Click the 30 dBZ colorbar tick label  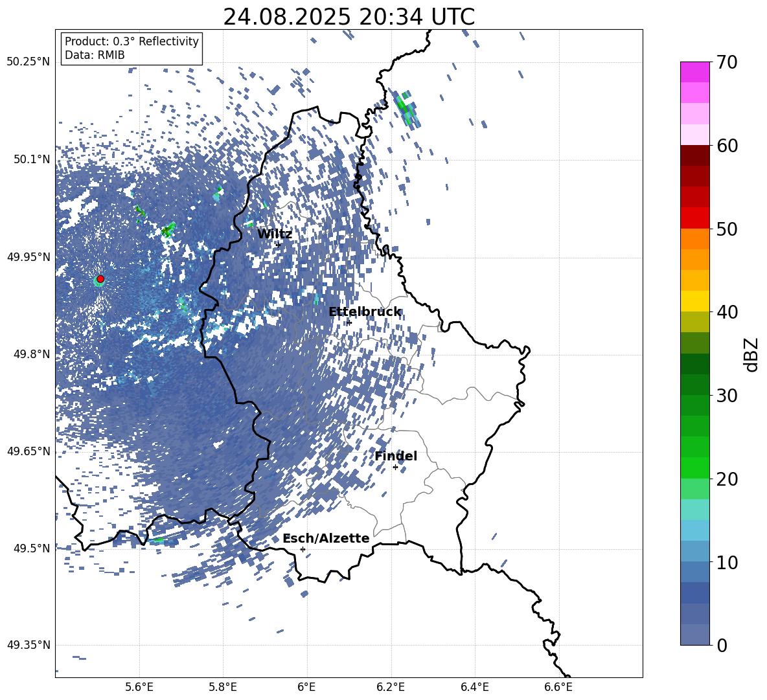(726, 396)
